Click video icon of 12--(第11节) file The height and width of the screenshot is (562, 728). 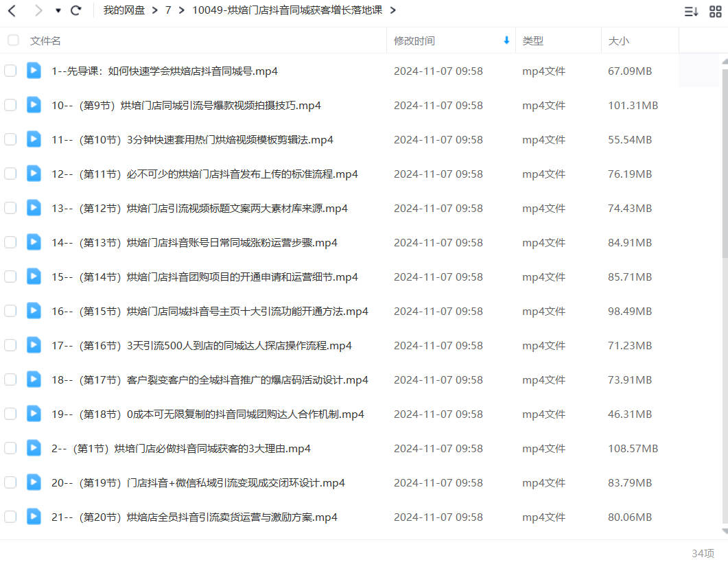34,174
